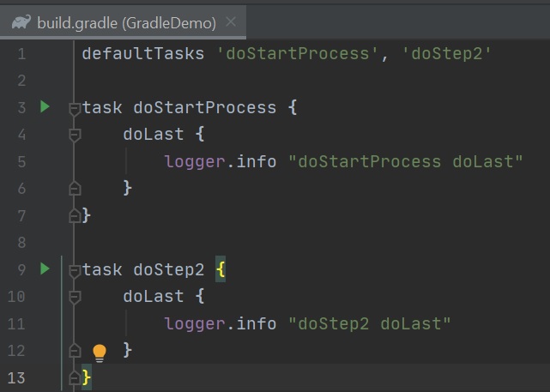Image resolution: width=550 pixels, height=392 pixels.
Task: Click the Gradle elephant icon on the tab
Action: tap(21, 22)
